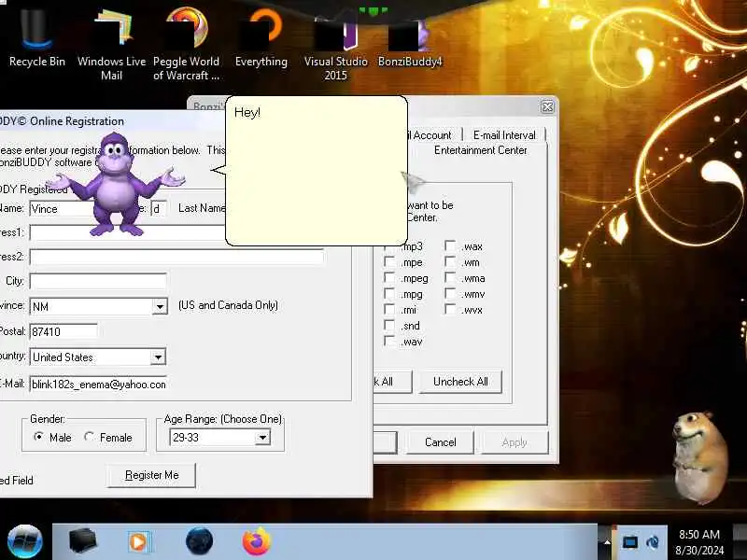Check the .wav file type box
This screenshot has width=747, height=560.
tap(389, 341)
